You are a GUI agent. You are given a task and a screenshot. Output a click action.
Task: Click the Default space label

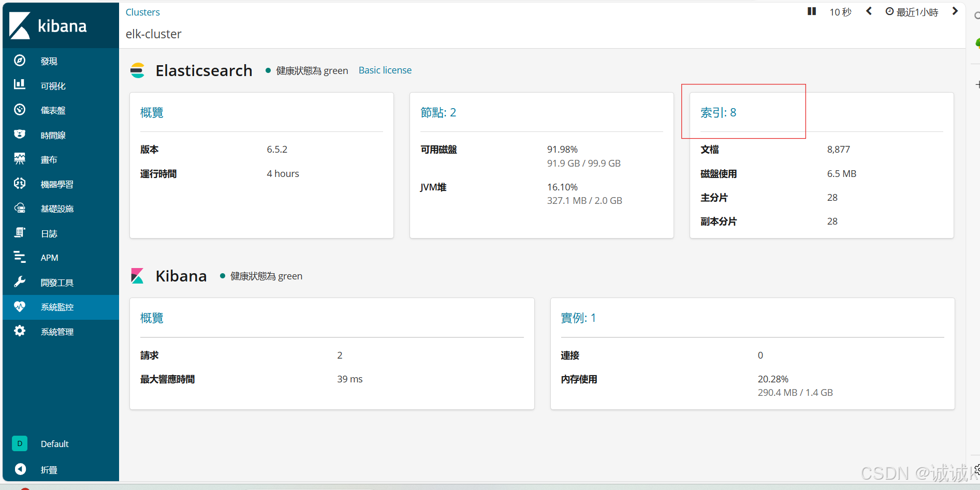pyautogui.click(x=55, y=444)
